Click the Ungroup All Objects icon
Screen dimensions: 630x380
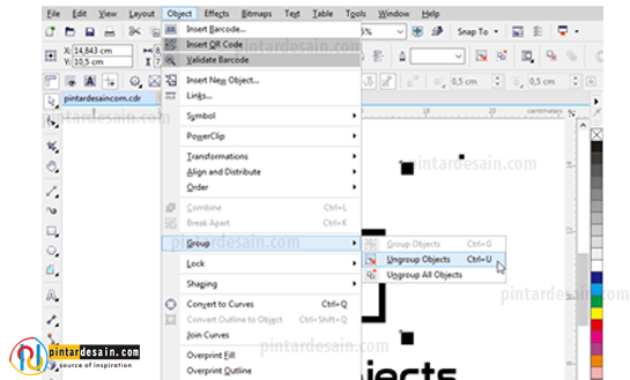click(370, 275)
